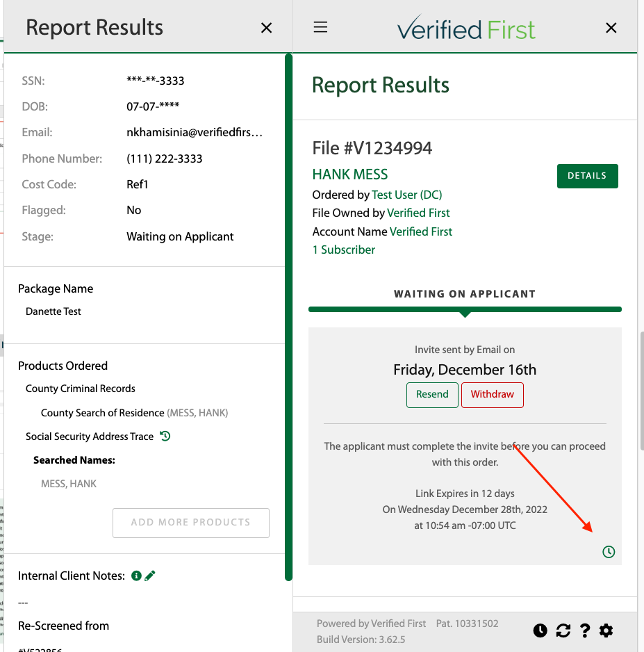Click the Verified First logo

pyautogui.click(x=466, y=28)
